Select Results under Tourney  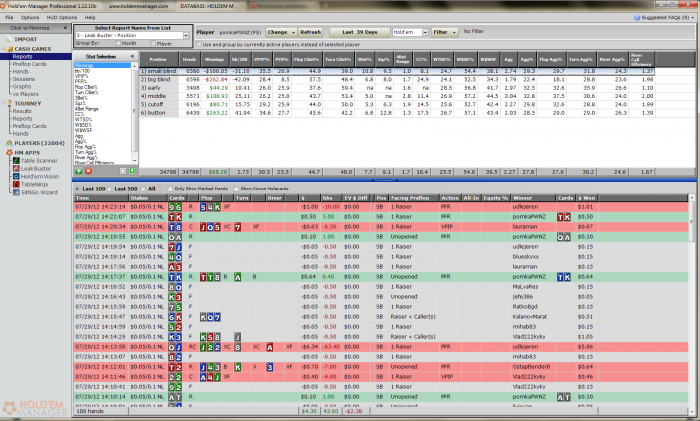click(22, 111)
